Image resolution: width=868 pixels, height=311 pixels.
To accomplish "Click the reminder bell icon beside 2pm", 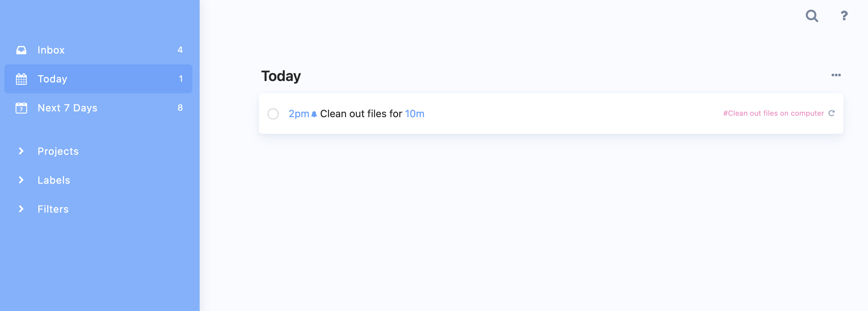I will pos(314,114).
